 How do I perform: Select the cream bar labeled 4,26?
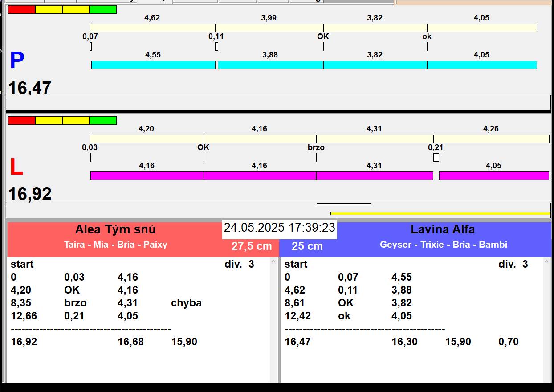pos(491,139)
